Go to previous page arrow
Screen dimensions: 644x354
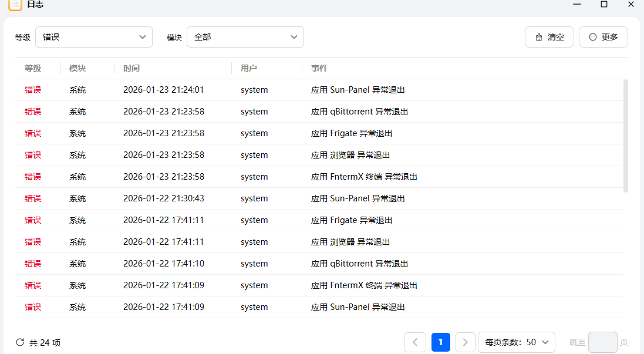[x=415, y=342]
